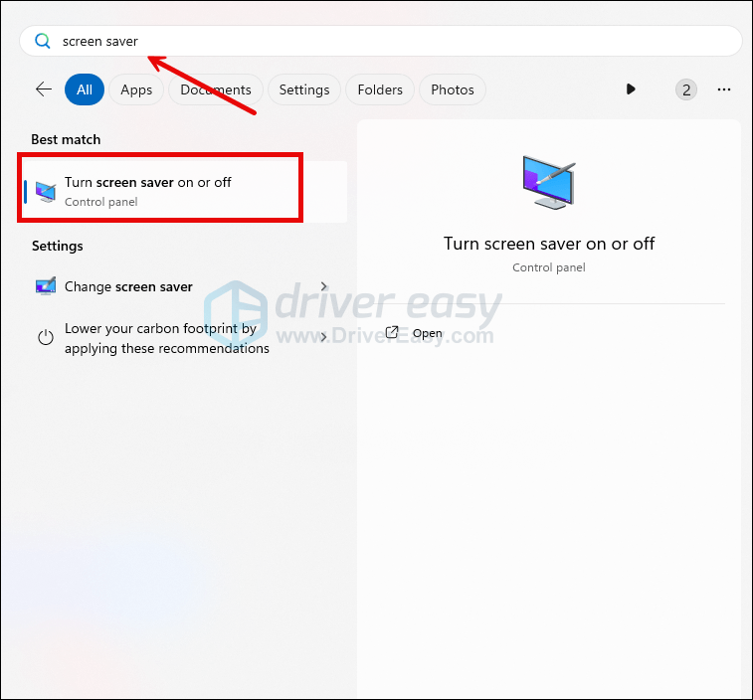Viewport: 753px width, 700px height.
Task: Open the three-dot more options menu
Action: [724, 89]
